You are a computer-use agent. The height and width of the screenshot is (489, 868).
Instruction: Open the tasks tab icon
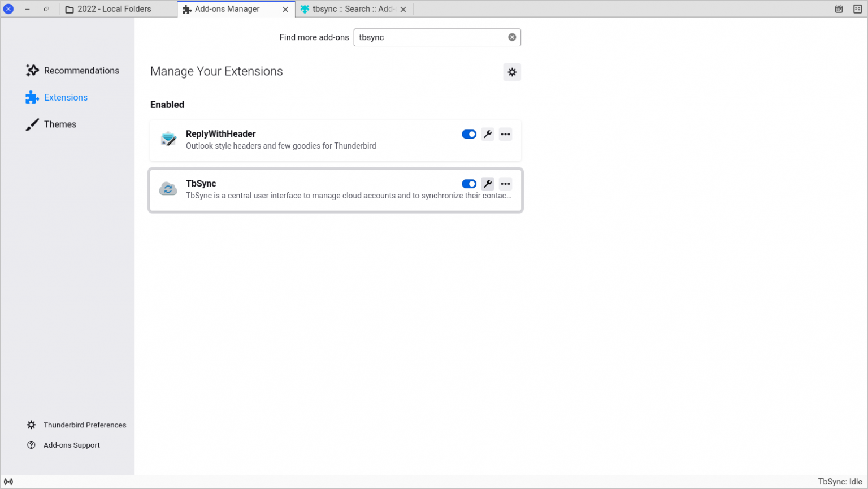click(857, 9)
